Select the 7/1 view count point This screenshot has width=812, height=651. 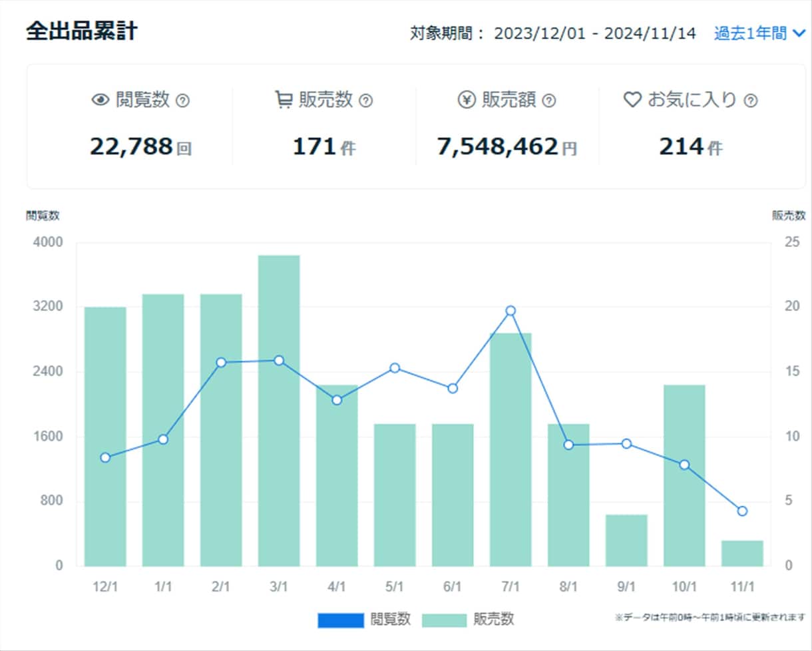click(x=510, y=311)
